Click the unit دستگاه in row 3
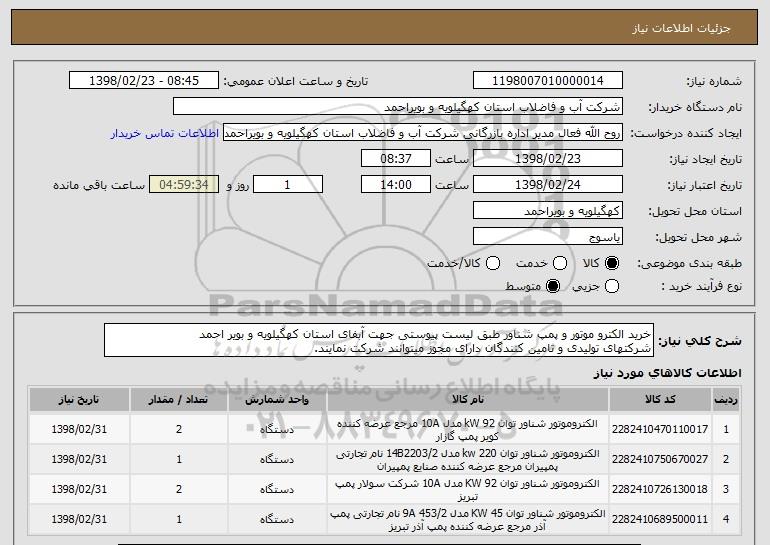This screenshot has width=770, height=545. [x=277, y=489]
